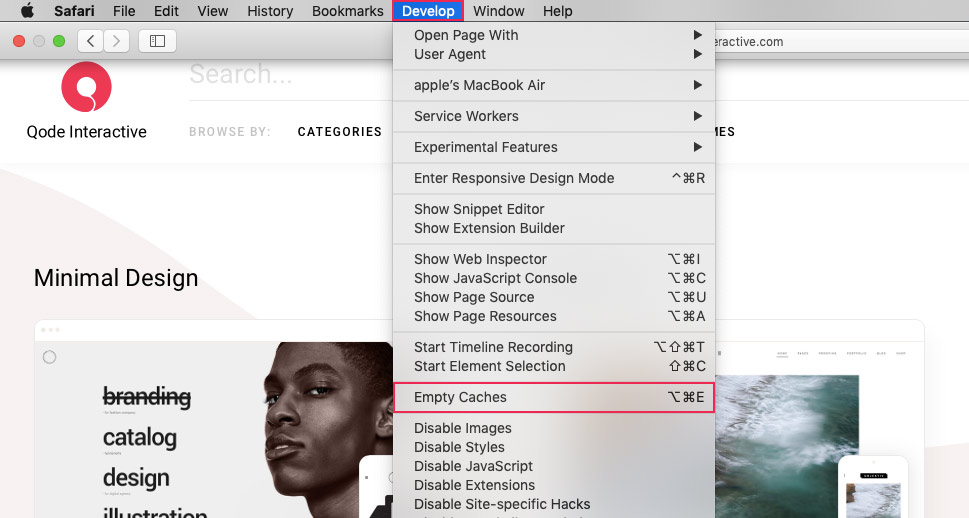Click the Safari address bar

pos(840,41)
